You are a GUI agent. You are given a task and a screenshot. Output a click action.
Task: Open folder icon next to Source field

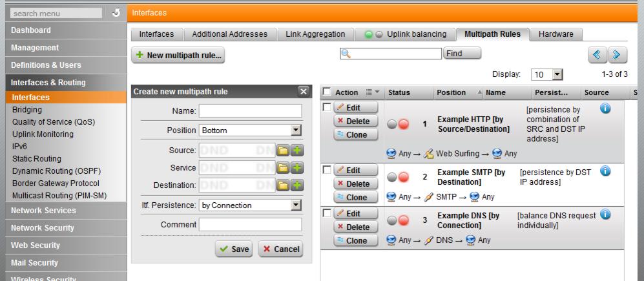pos(284,151)
